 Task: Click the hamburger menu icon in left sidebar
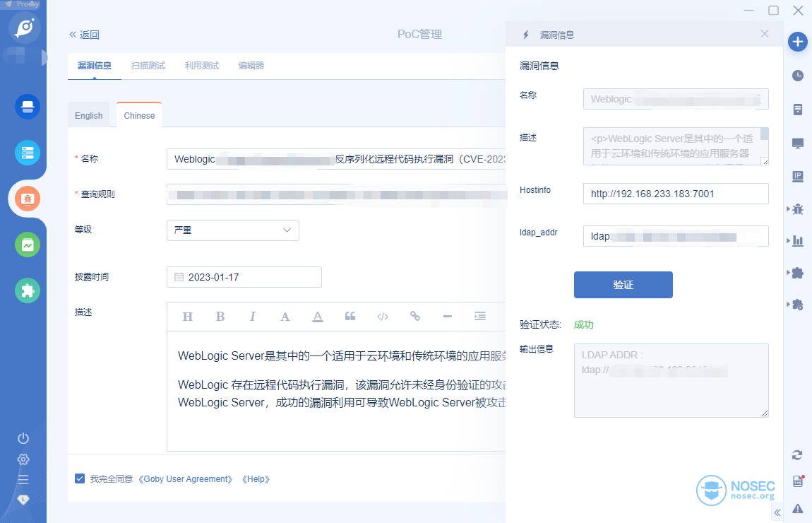click(23, 479)
